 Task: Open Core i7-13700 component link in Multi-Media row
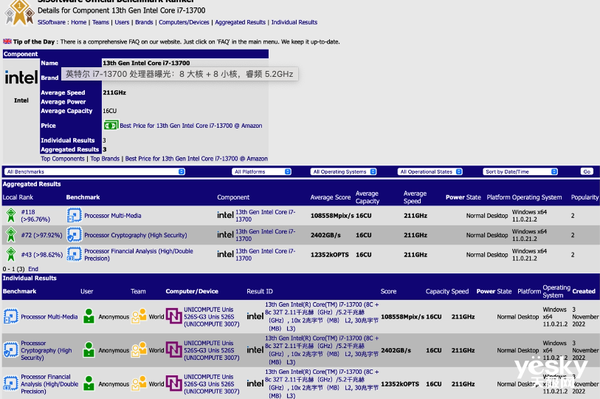(x=265, y=215)
